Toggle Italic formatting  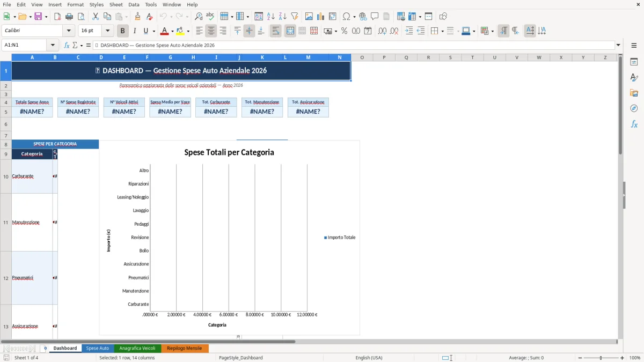(x=135, y=31)
